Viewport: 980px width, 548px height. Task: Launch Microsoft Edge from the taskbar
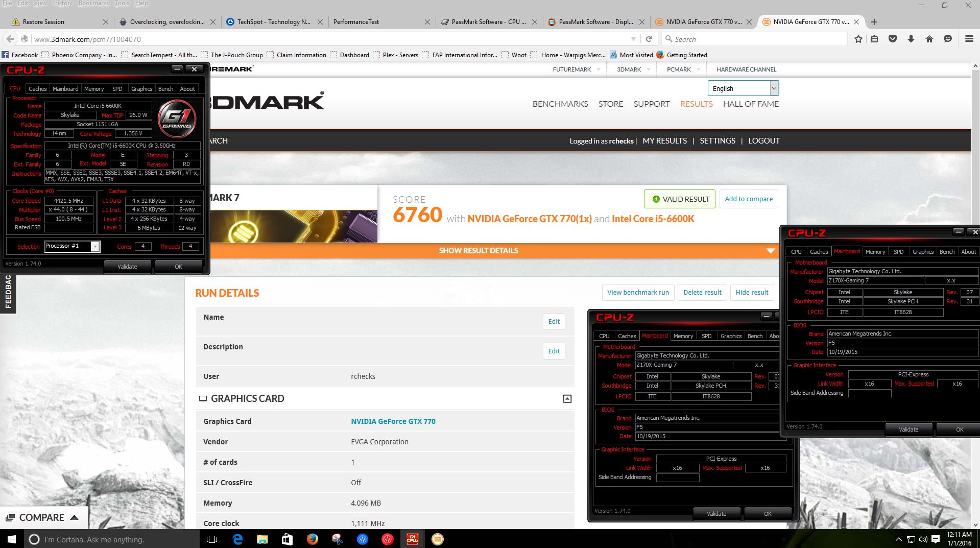click(237, 539)
